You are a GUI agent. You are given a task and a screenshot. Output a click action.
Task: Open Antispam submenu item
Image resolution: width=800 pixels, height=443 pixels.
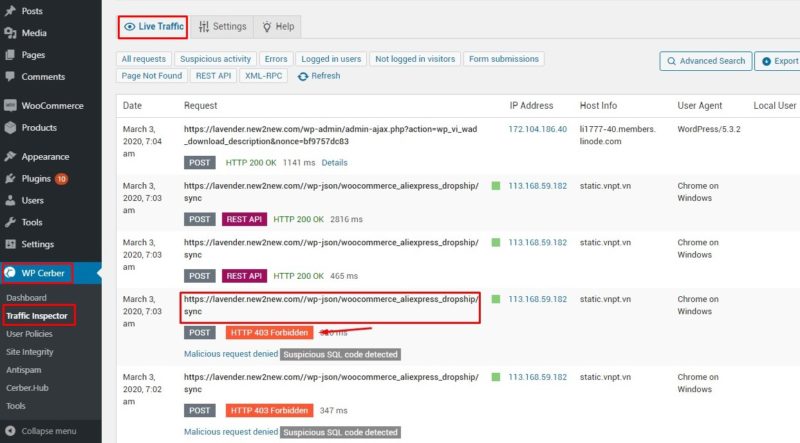[x=23, y=370]
